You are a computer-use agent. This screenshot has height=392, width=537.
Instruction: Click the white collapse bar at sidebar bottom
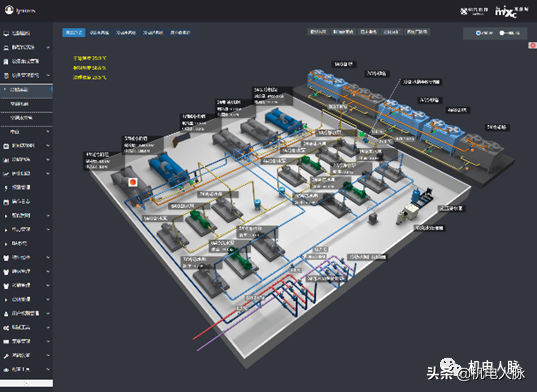pos(26,383)
